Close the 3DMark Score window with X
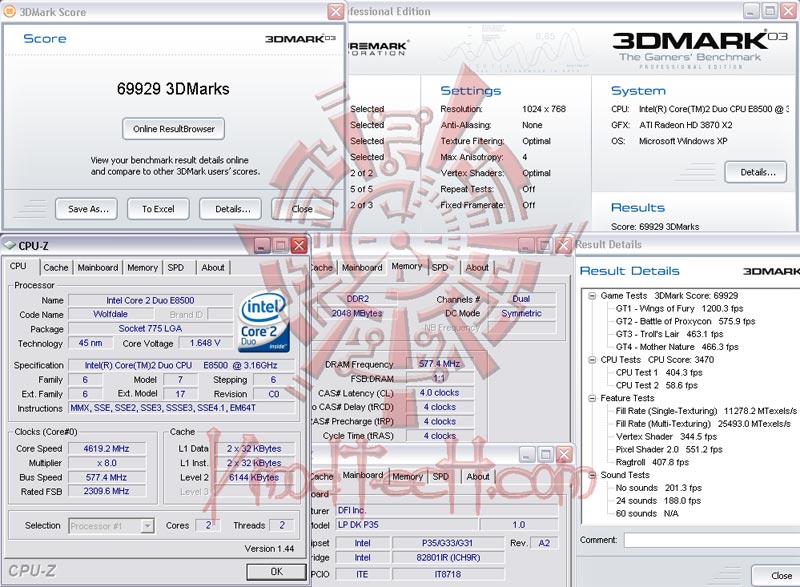Viewport: 800px width, 587px height. [x=335, y=12]
